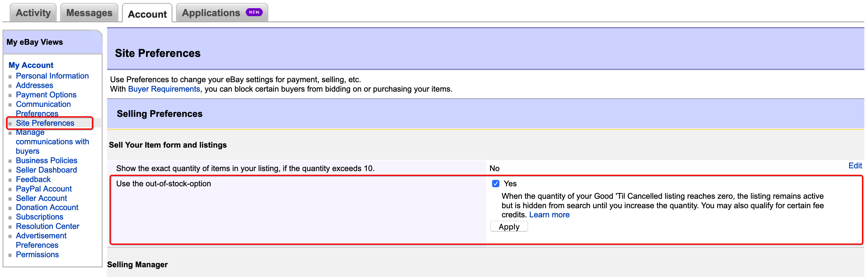Switch to the Activity tab

(x=33, y=13)
